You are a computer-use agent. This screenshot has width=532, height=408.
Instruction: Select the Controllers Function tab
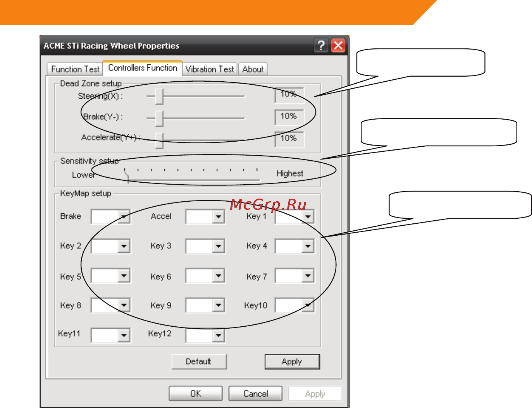[143, 68]
